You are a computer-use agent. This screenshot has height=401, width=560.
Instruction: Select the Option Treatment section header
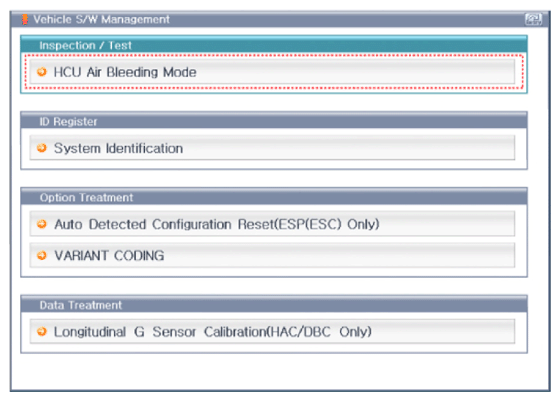pos(274,197)
